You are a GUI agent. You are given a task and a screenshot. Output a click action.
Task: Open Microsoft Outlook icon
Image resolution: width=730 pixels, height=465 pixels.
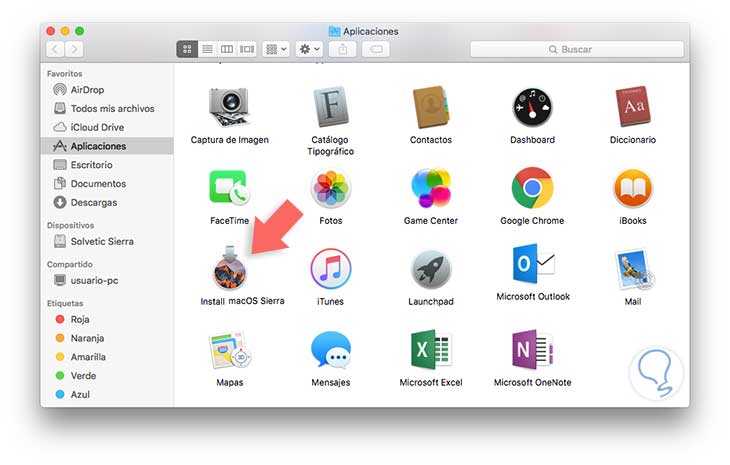point(533,263)
